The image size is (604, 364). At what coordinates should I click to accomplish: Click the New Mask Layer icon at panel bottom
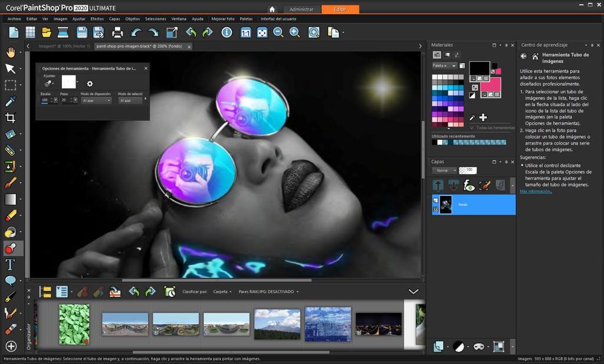pyautogui.click(x=478, y=346)
